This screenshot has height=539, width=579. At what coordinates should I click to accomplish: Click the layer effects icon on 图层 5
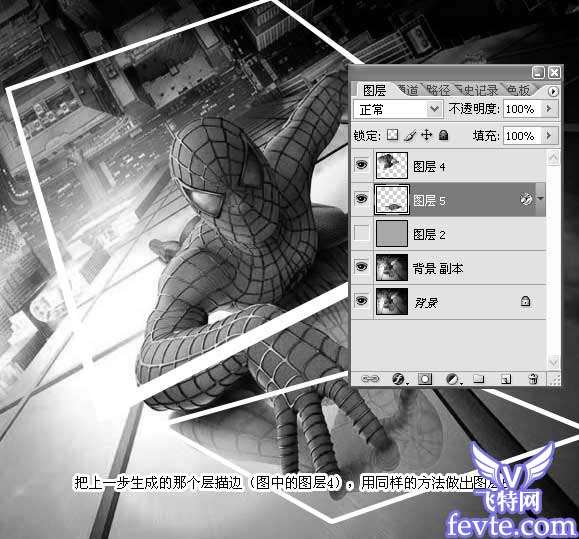(x=526, y=199)
